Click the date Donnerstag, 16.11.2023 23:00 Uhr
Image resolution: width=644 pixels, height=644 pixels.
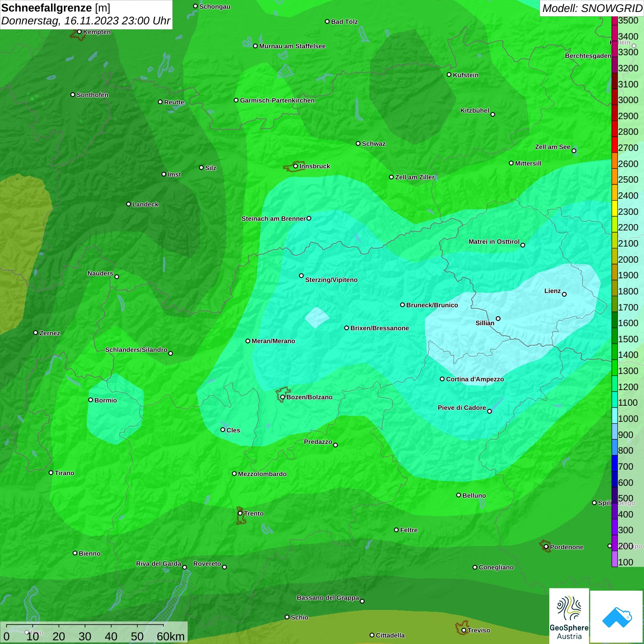86,21
